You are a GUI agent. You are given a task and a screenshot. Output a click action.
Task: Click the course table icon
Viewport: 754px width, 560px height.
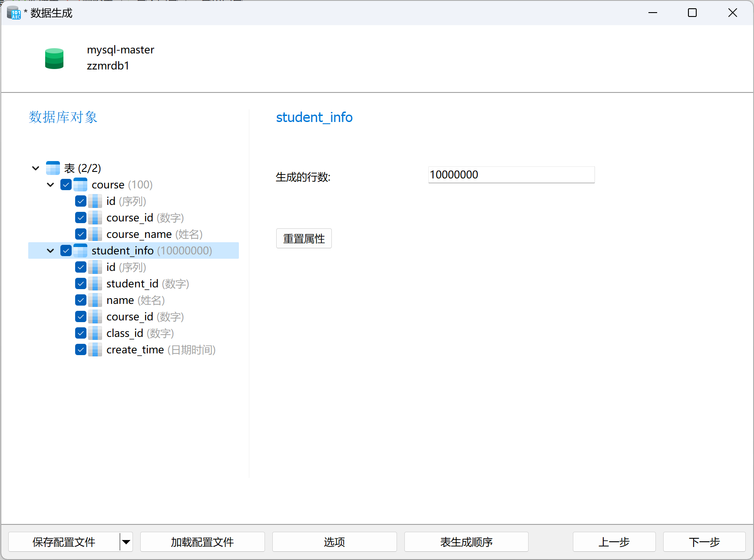(80, 184)
